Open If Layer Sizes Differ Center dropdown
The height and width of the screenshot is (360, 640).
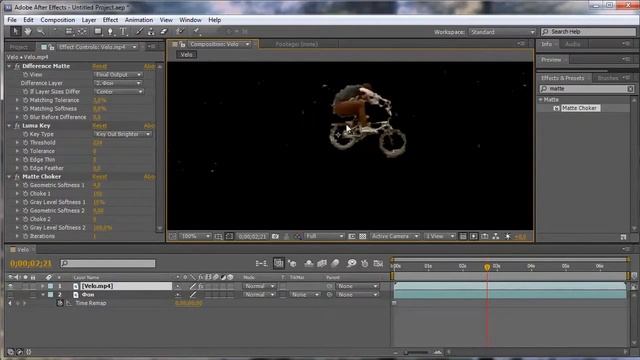(x=119, y=92)
